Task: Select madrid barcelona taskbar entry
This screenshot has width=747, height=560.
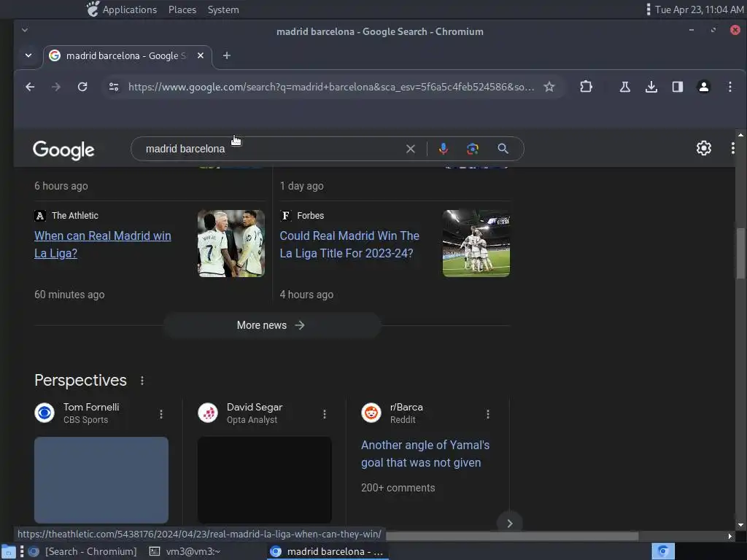Action: [x=328, y=551]
